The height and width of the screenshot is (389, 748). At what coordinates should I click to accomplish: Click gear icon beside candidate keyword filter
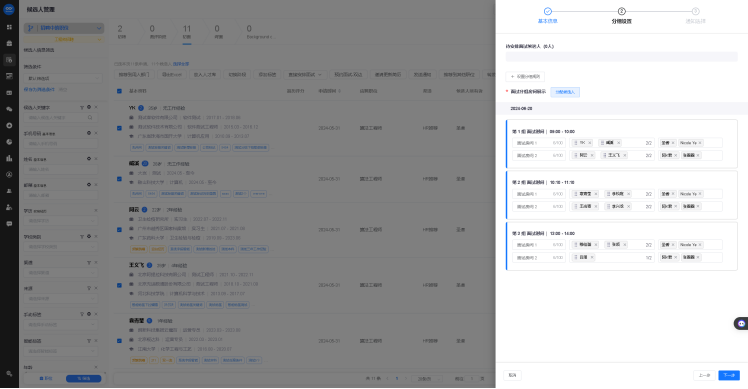(89, 107)
